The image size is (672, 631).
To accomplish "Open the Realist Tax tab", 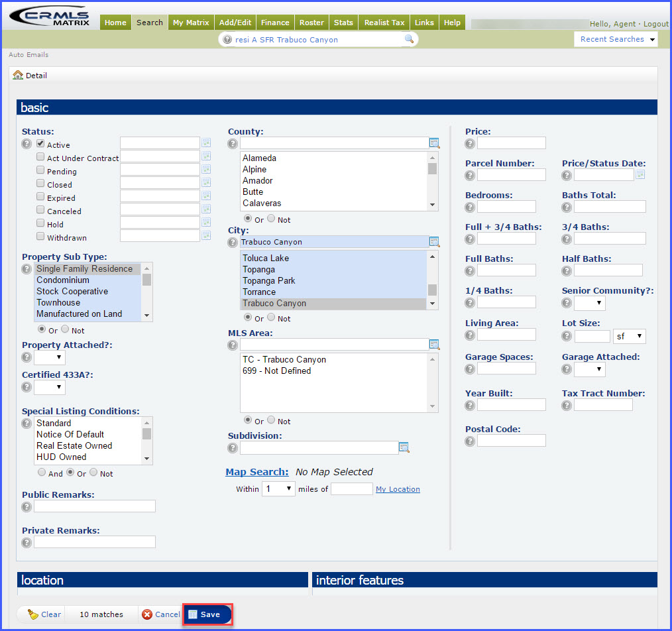I will (x=384, y=23).
